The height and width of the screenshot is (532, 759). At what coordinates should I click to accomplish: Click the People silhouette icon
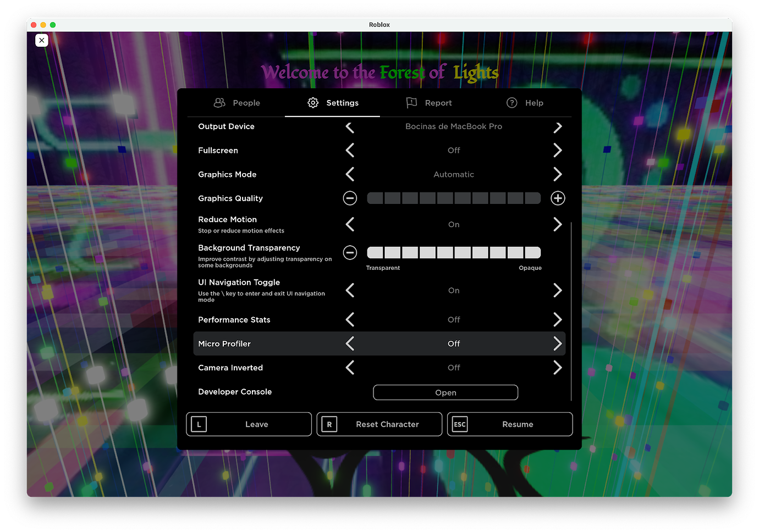click(219, 102)
